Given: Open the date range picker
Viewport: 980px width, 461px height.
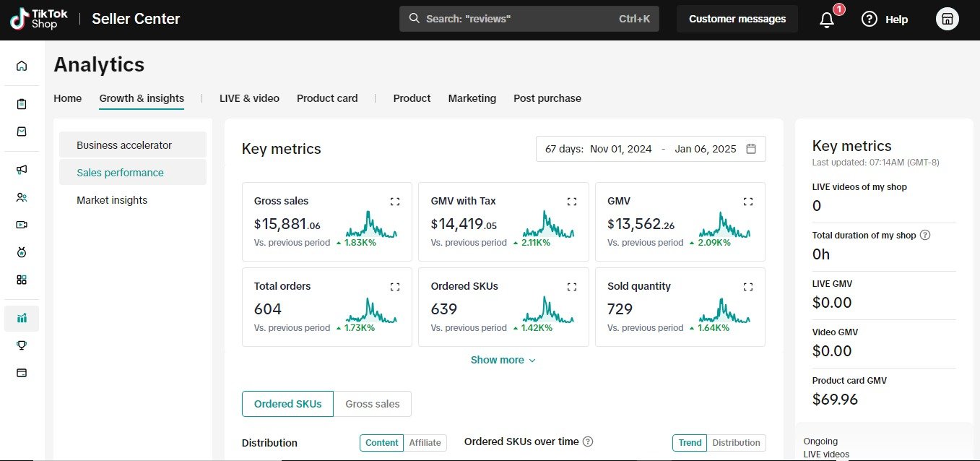Looking at the screenshot, I should click(651, 149).
